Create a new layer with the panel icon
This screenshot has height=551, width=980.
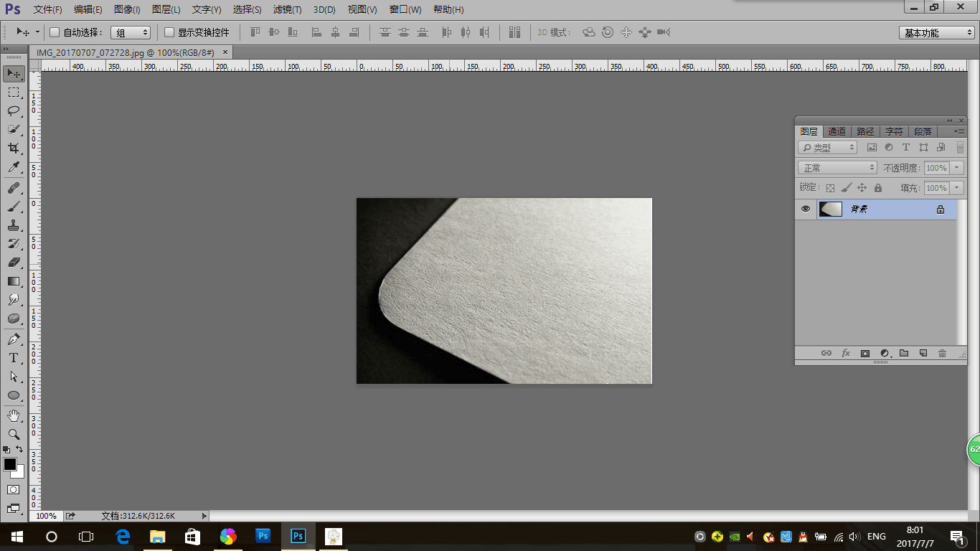pos(923,353)
